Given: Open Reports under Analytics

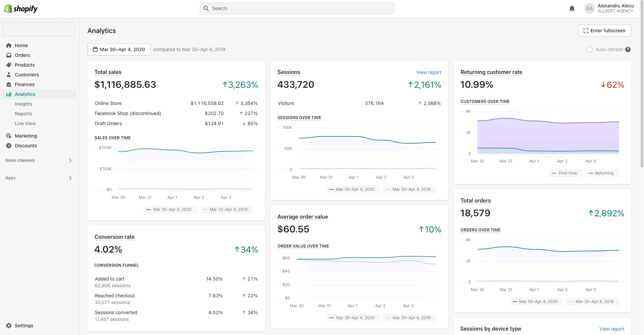Looking at the screenshot, I should (x=24, y=114).
